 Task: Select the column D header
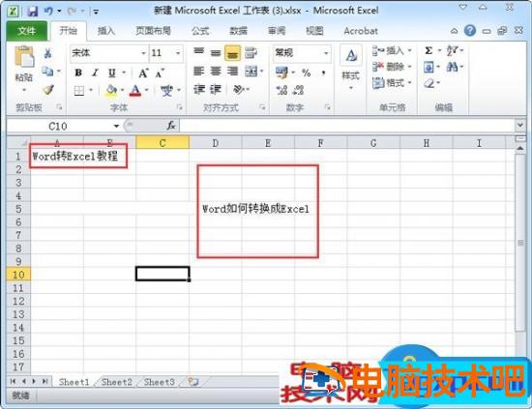tap(216, 143)
